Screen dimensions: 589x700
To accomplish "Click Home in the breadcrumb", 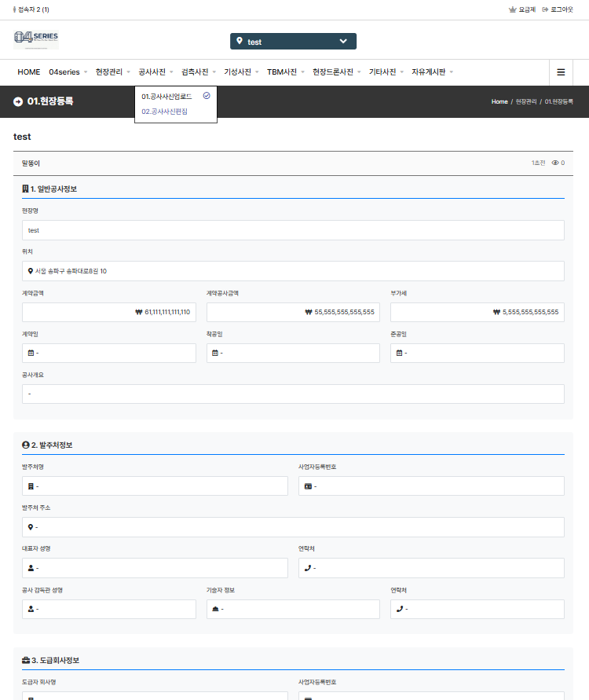I will pos(499,102).
